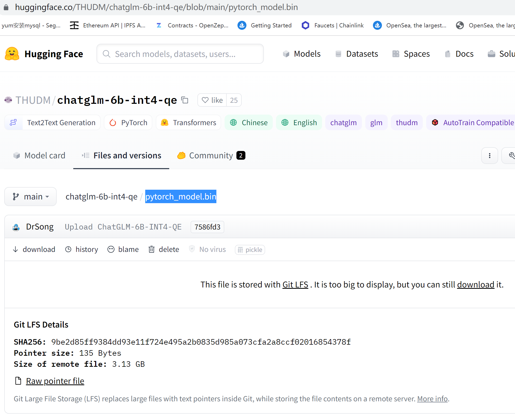Select the PyTorch library tag
The height and width of the screenshot is (420, 515).
click(x=128, y=123)
